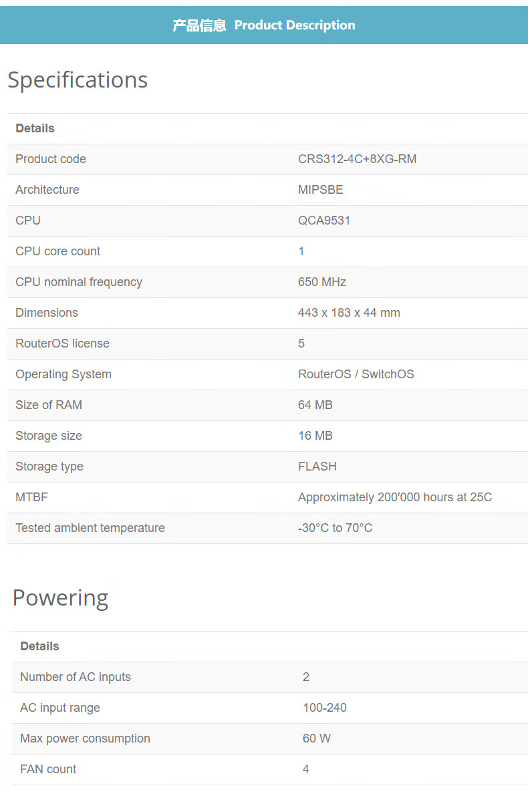
Task: Select the 650 MHz frequency value
Action: [321, 282]
